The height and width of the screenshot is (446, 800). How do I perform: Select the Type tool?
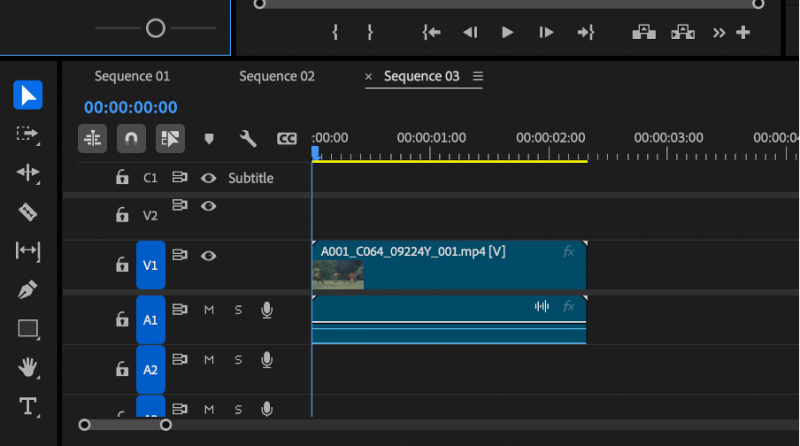[28, 407]
